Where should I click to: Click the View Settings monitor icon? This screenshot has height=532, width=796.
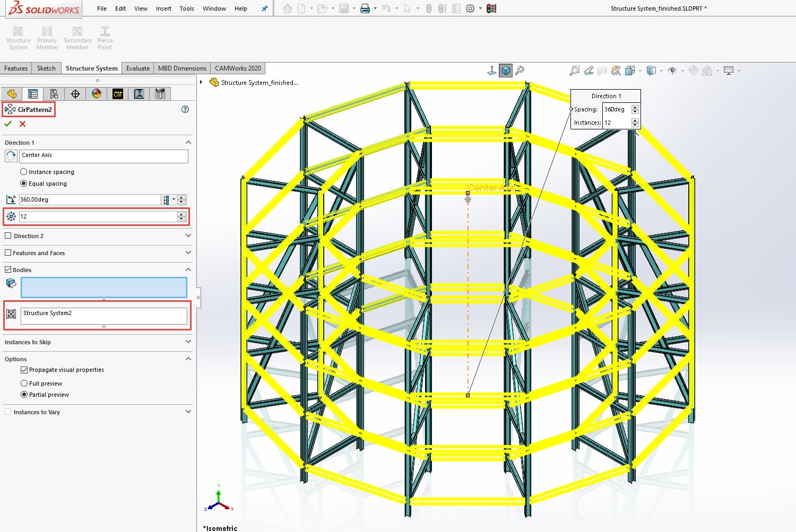(x=729, y=71)
